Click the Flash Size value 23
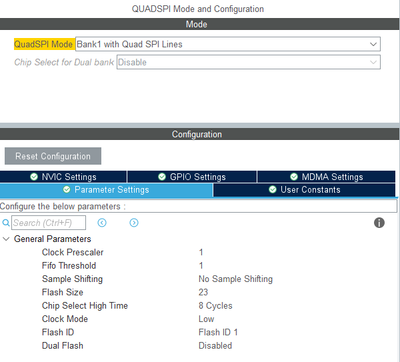Image resolution: width=400 pixels, height=362 pixels. pos(203,292)
